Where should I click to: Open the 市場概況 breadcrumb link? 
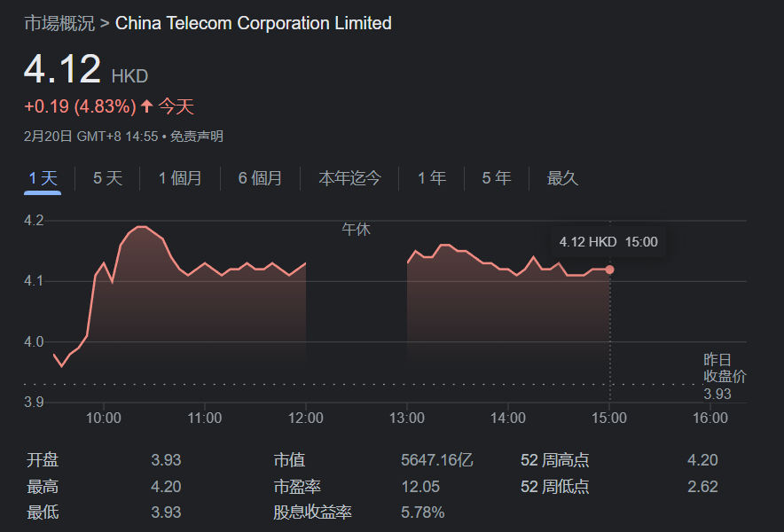(59, 23)
